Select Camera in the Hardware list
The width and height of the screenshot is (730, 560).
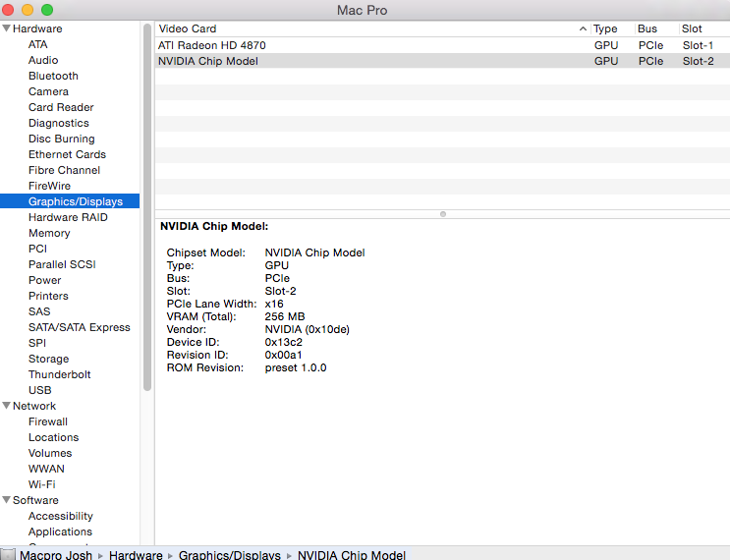48,91
